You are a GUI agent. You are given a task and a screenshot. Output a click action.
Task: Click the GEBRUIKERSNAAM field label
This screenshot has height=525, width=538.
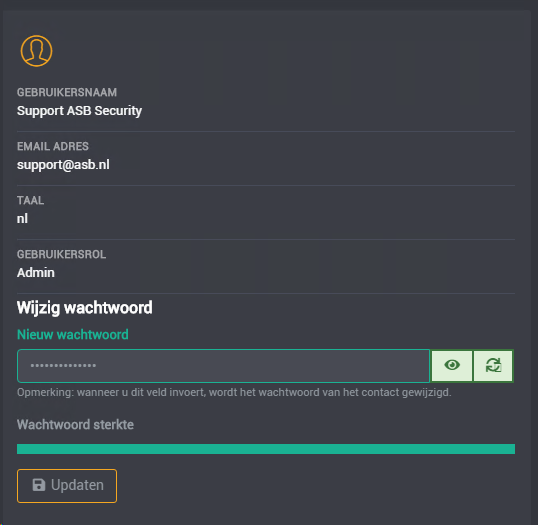coord(67,92)
